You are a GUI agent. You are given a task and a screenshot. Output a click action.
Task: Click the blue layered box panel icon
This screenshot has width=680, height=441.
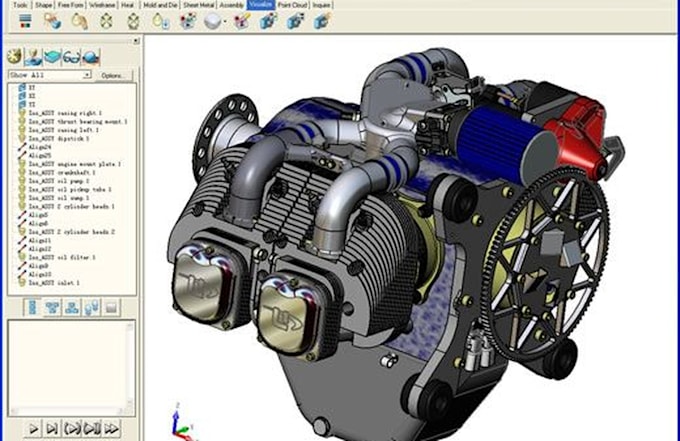(52, 57)
